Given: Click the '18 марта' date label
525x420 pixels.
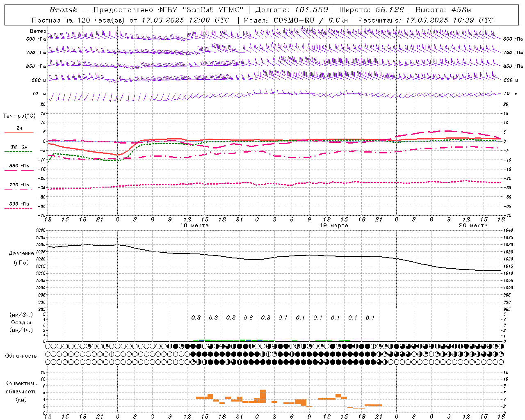Looking at the screenshot, I should (x=194, y=226).
